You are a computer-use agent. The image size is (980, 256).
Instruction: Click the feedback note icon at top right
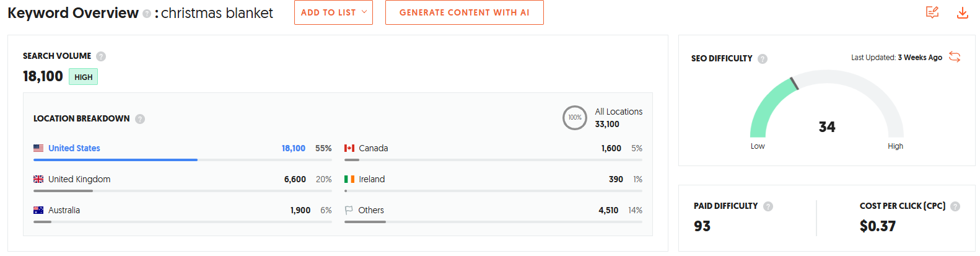(932, 12)
